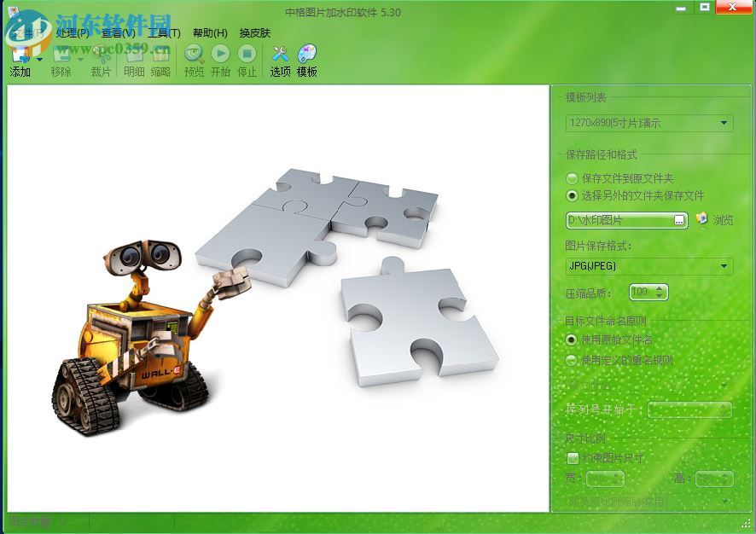Click the 添加 (Add) toolbar icon
This screenshot has height=534, width=756.
19,54
